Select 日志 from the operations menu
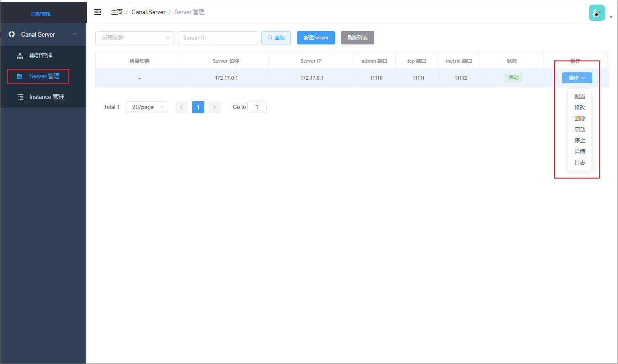The image size is (618, 364). pos(580,163)
